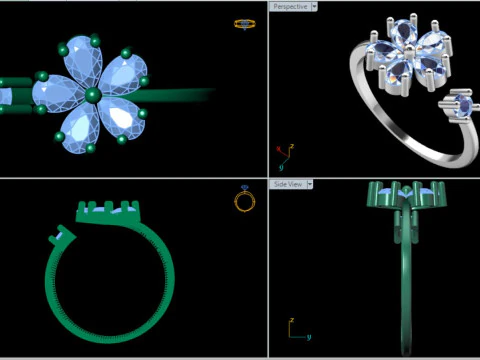Select the round side stone in the Perspective view
The height and width of the screenshot is (360, 480).
coord(464,106)
